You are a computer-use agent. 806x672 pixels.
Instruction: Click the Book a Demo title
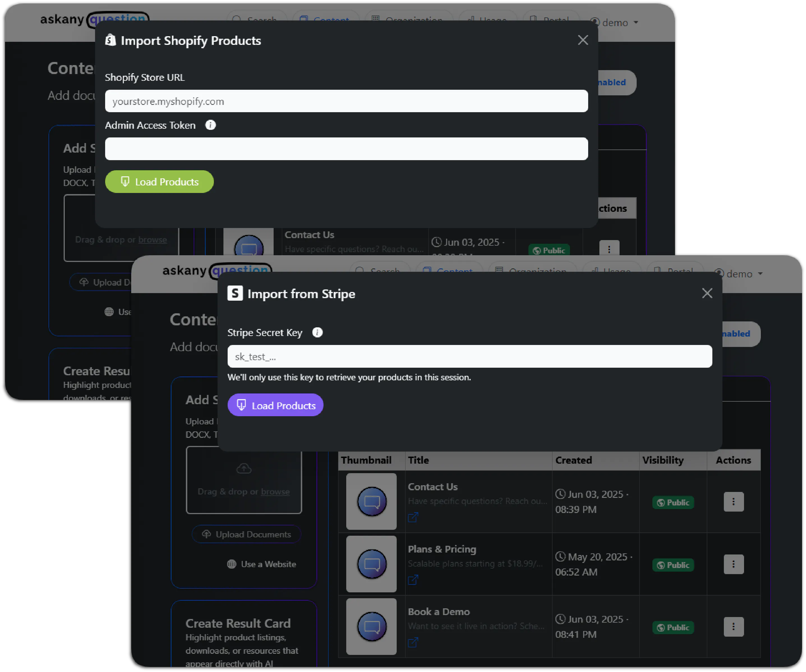(x=439, y=612)
